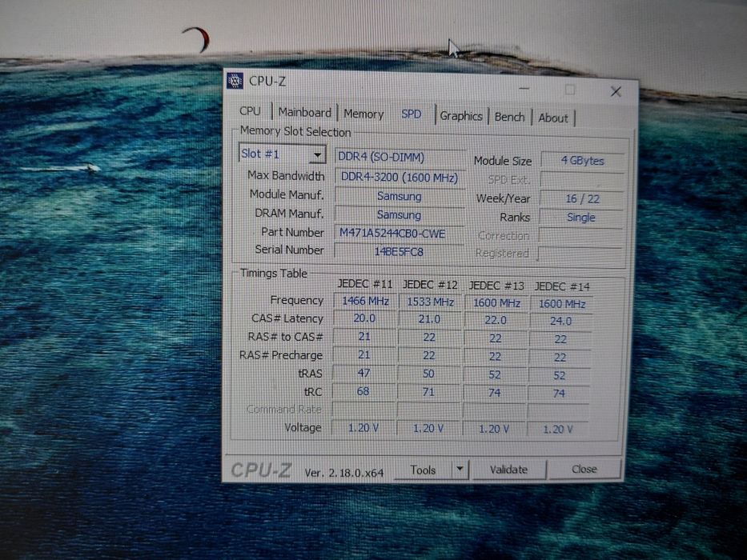This screenshot has width=747, height=560.
Task: Click the JEDEC #12 column header
Action: coord(430,285)
